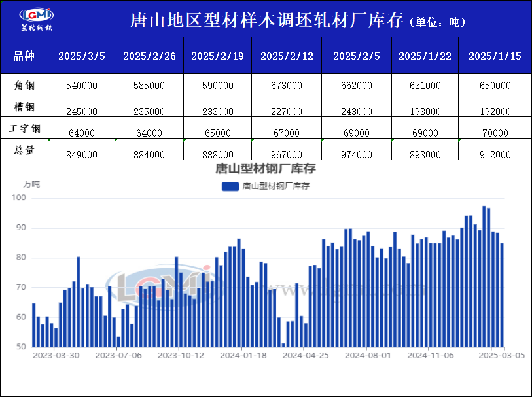Select the 工字钢 row label

click(24, 128)
